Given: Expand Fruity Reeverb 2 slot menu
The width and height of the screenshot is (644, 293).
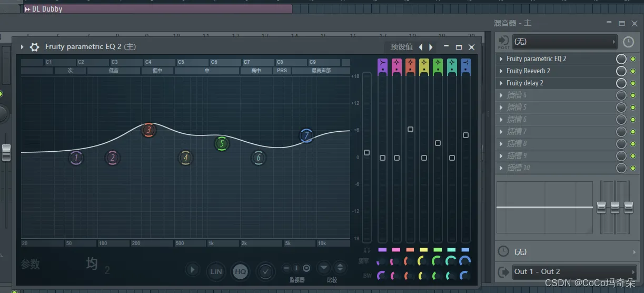Looking at the screenshot, I should pos(501,71).
